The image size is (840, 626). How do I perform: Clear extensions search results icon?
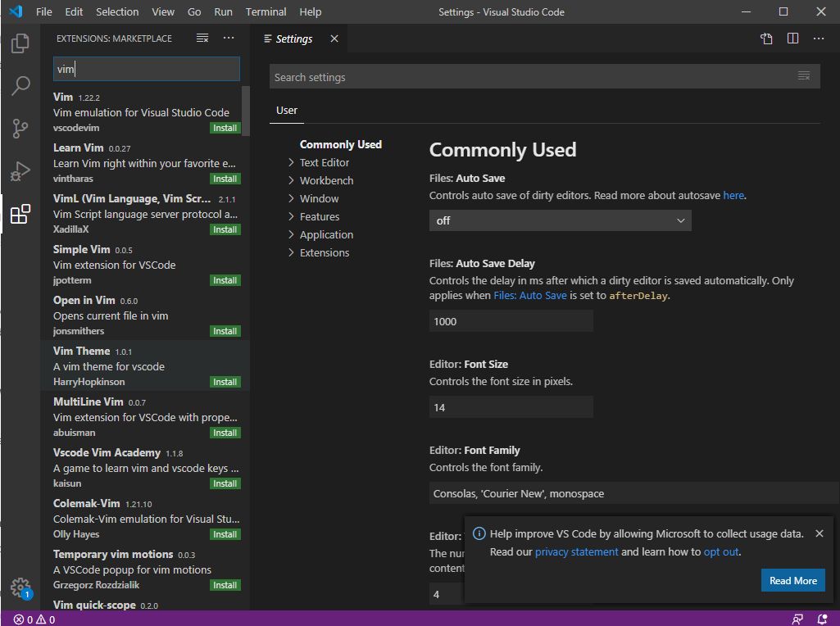(x=202, y=38)
